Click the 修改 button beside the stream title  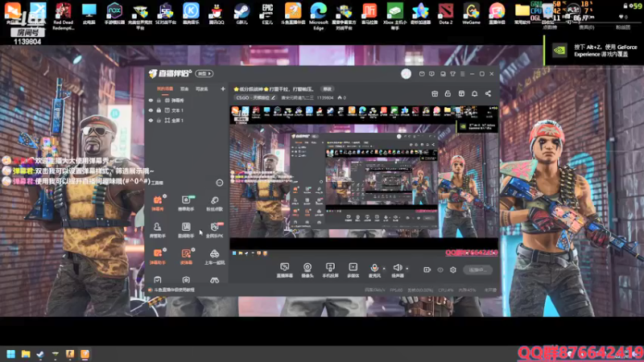pyautogui.click(x=328, y=89)
